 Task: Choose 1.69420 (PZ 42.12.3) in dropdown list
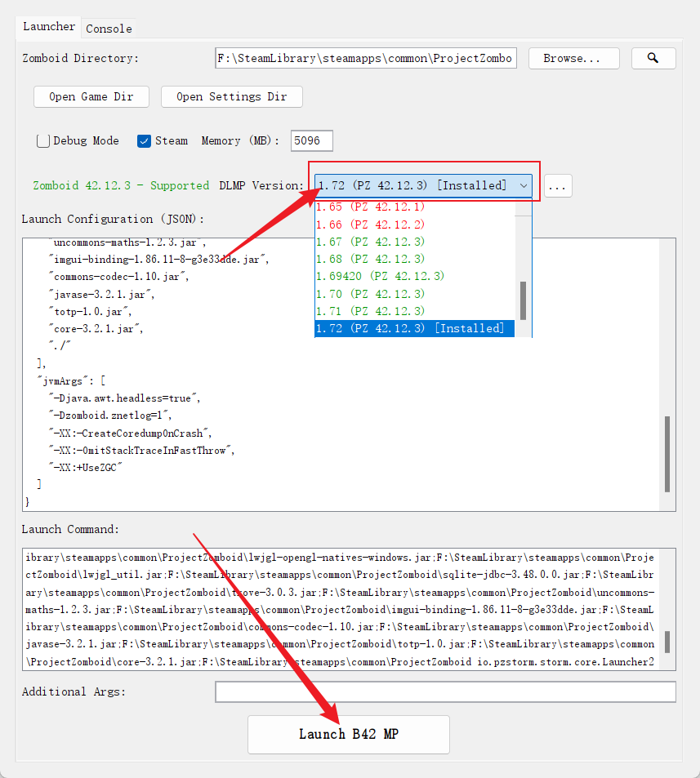tap(380, 276)
